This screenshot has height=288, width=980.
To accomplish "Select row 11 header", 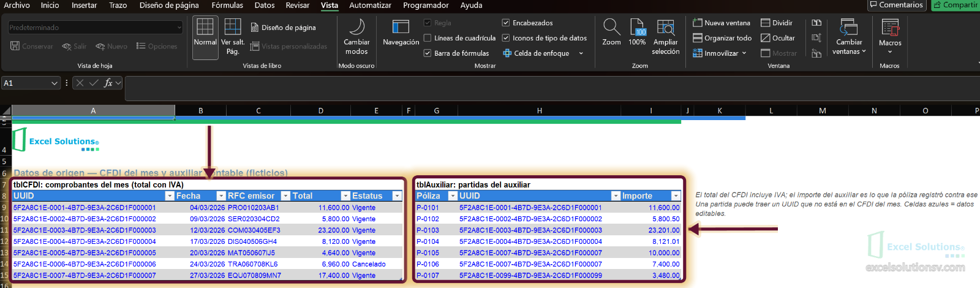I will pyautogui.click(x=5, y=230).
